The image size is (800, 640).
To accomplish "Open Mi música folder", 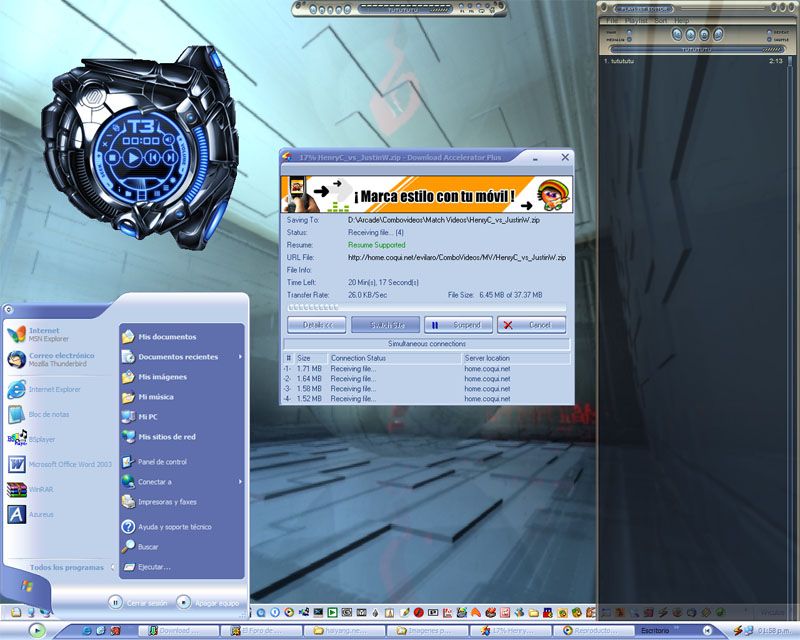I will click(x=182, y=397).
